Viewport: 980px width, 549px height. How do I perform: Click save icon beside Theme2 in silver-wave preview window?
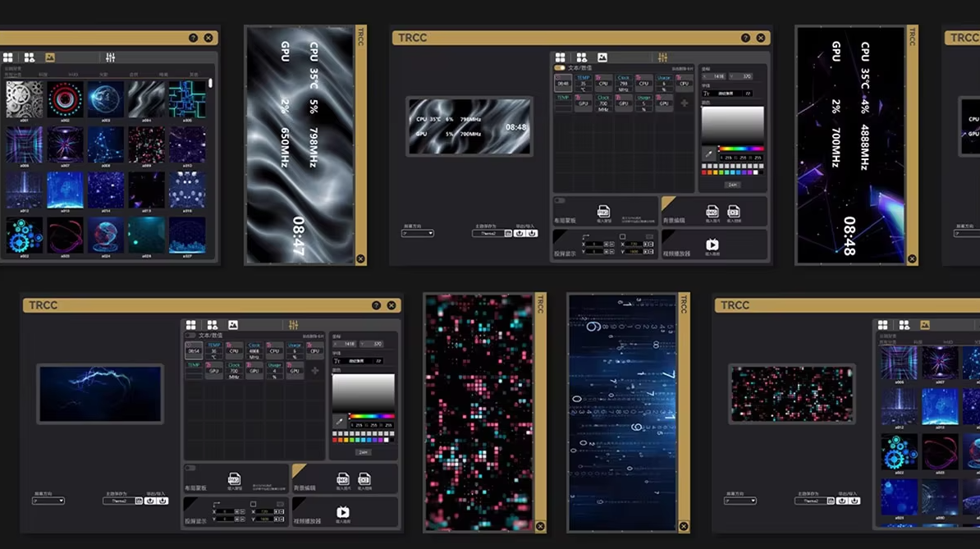point(508,233)
